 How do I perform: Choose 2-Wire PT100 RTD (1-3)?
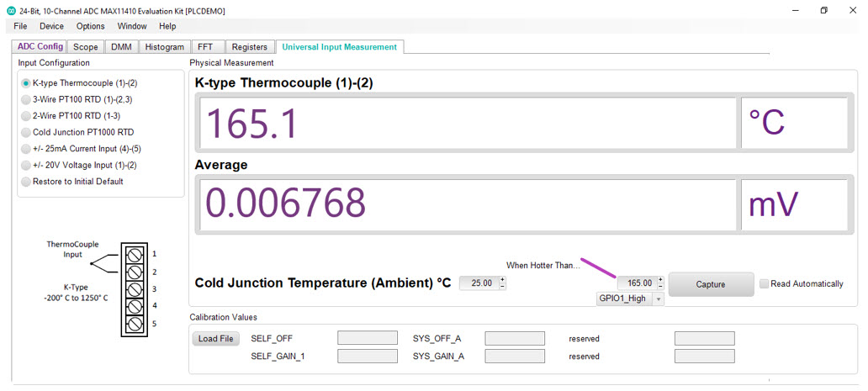(71, 116)
